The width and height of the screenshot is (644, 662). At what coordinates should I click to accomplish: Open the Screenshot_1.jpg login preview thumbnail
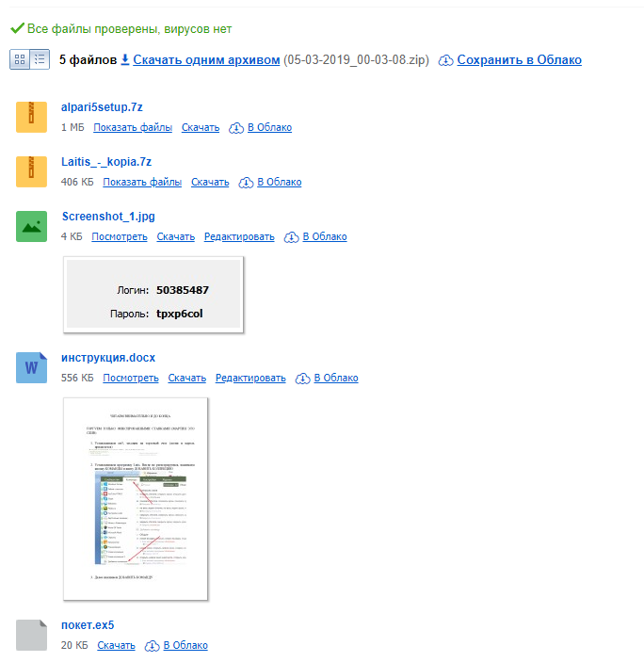coord(153,294)
